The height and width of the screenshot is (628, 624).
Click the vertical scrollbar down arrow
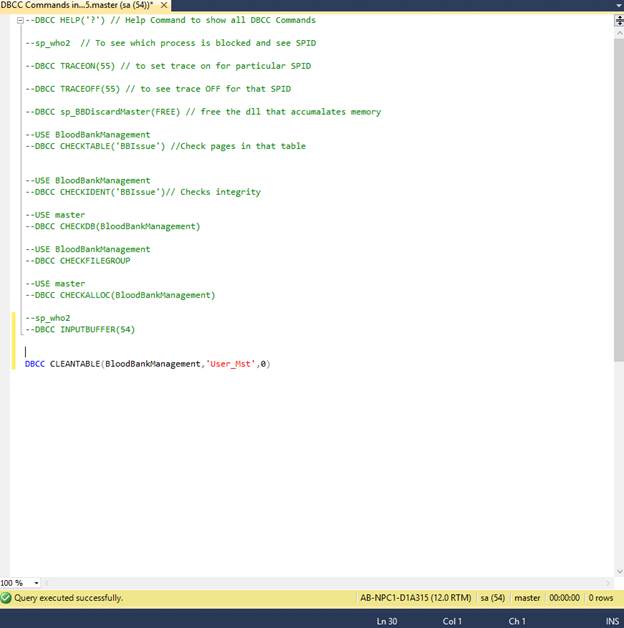point(619,572)
